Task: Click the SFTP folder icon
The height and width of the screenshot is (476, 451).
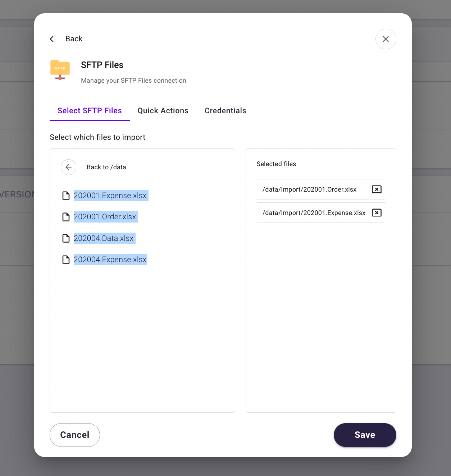Action: pyautogui.click(x=60, y=70)
